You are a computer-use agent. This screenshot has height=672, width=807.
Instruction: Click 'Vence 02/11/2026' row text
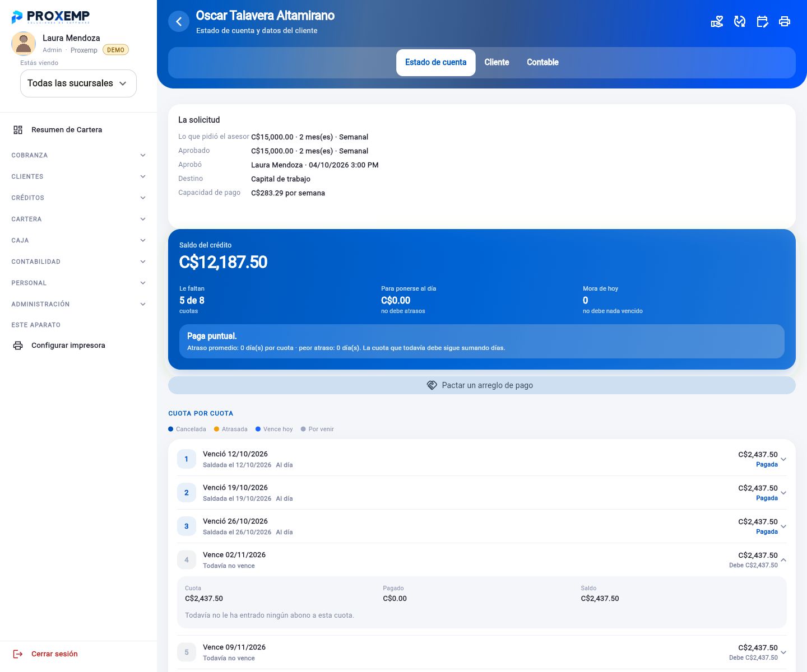tap(234, 555)
